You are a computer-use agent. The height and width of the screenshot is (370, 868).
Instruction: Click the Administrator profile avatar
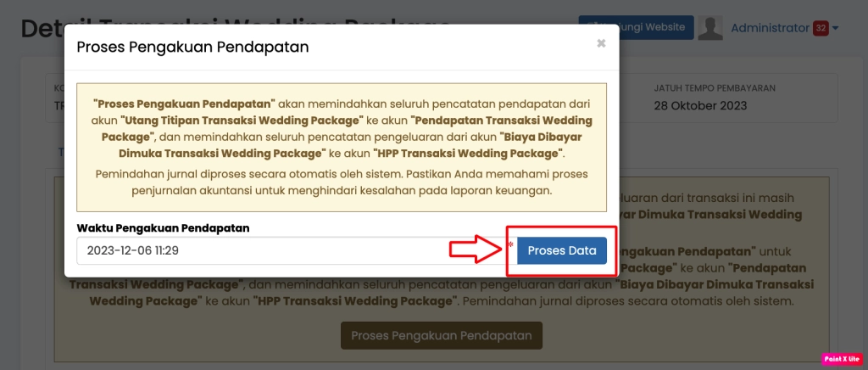[710, 28]
